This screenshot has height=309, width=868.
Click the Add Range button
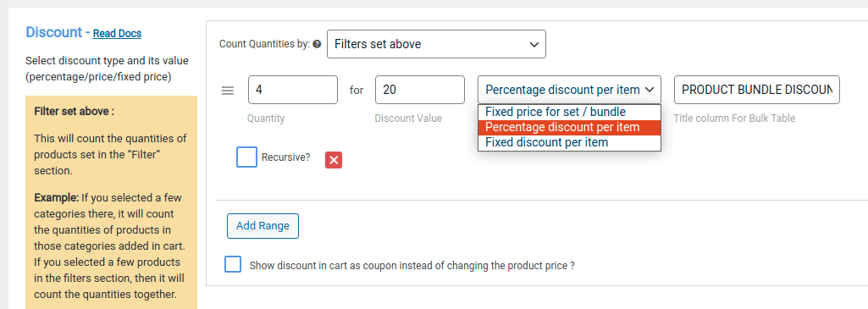pos(263,226)
